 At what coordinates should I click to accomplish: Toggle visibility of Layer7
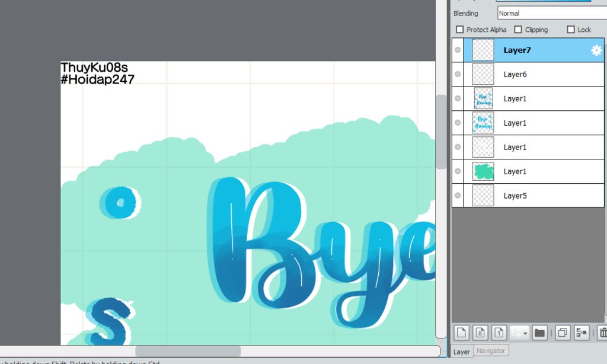click(x=458, y=50)
